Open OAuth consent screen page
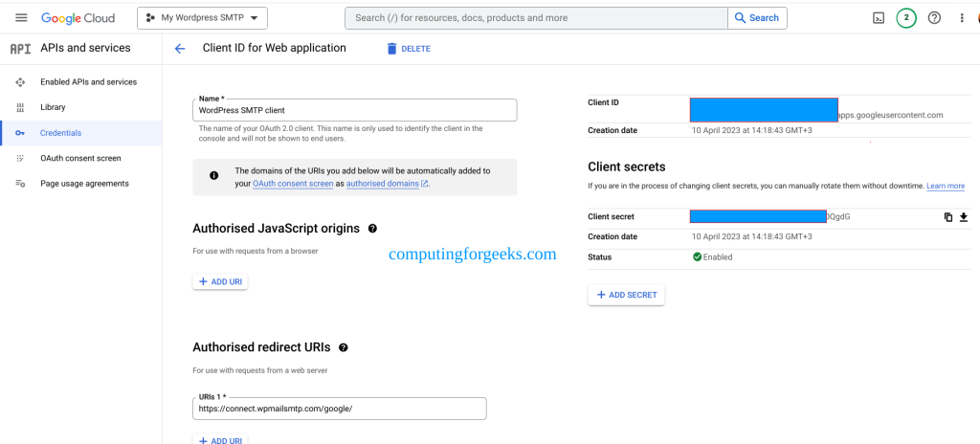This screenshot has width=980, height=444. pyautogui.click(x=80, y=158)
